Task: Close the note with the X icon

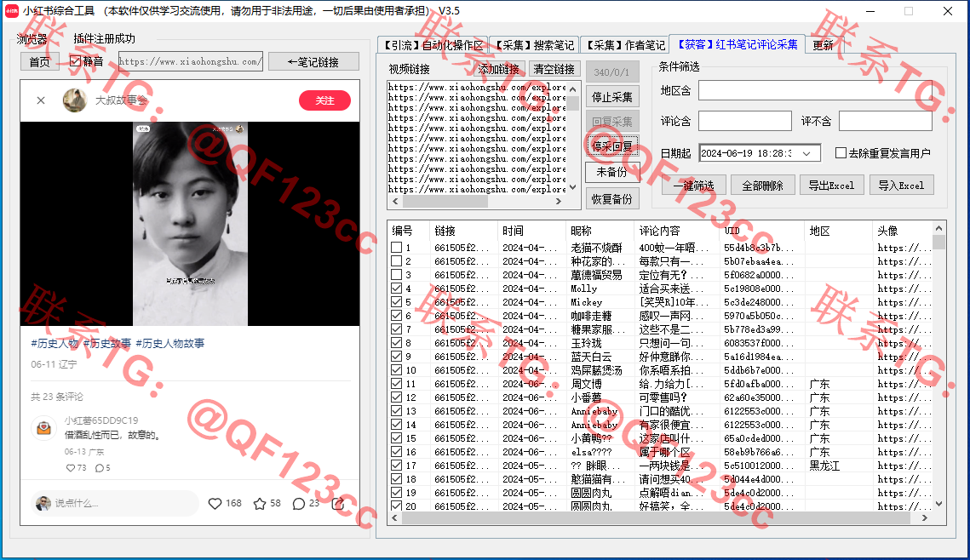Action: click(x=41, y=100)
